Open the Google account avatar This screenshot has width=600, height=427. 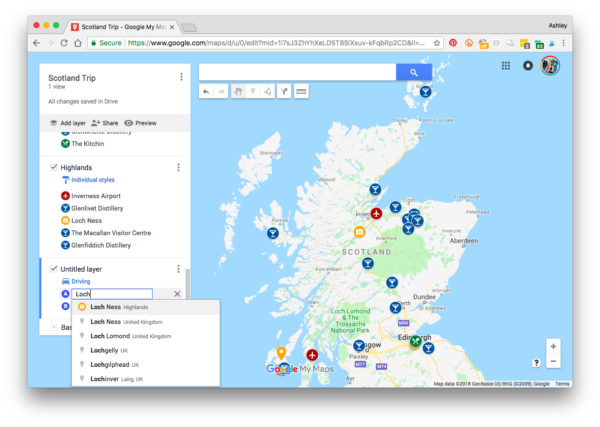550,66
